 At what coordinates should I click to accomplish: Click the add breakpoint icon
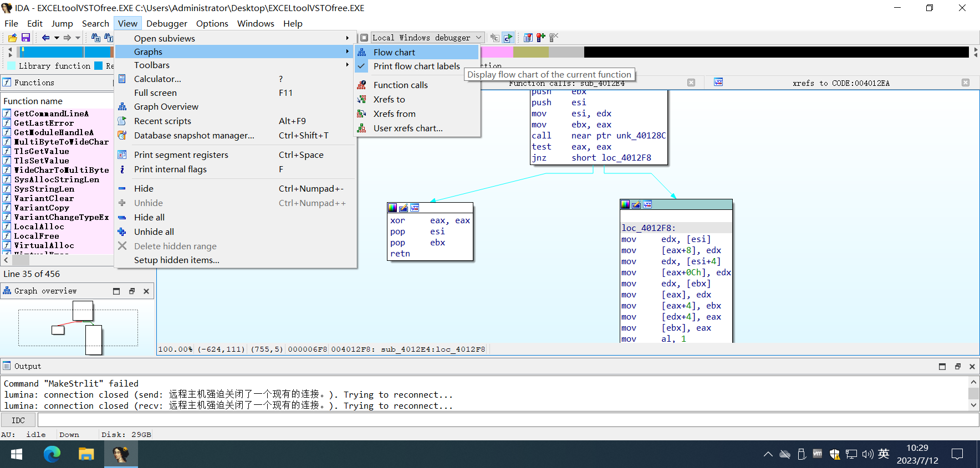[540, 38]
